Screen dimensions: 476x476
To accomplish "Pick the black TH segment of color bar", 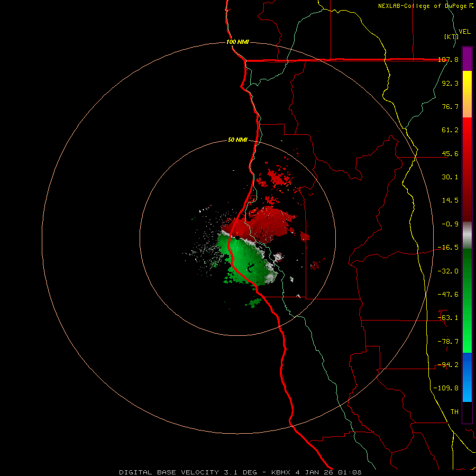I will coord(467,413).
